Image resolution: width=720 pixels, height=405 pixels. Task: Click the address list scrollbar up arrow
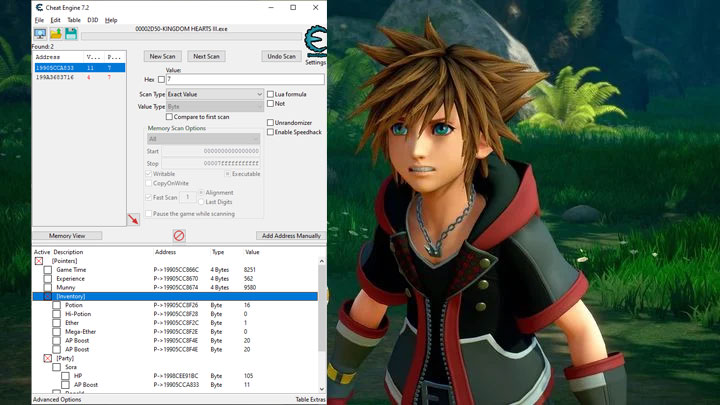point(321,261)
